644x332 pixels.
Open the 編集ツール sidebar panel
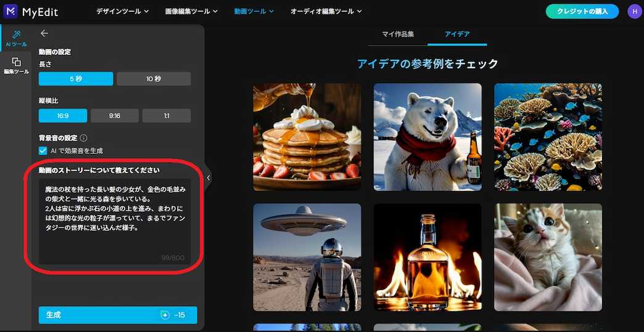tap(16, 65)
